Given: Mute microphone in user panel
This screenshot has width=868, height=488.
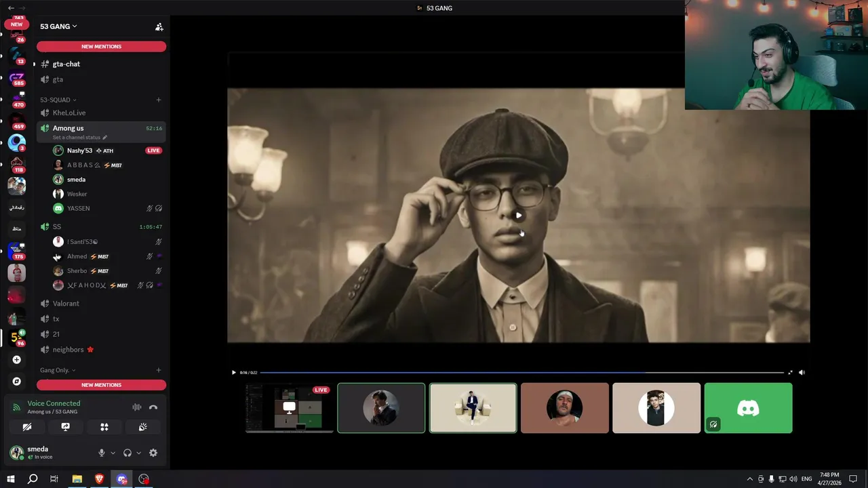Looking at the screenshot, I should (x=102, y=453).
